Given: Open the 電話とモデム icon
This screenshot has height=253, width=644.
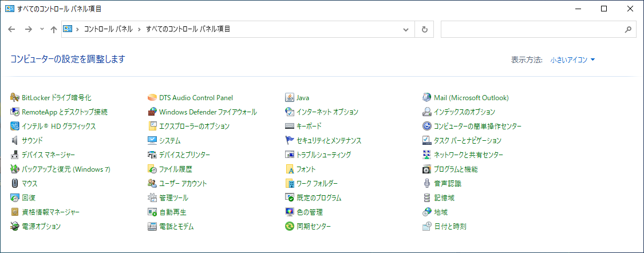Looking at the screenshot, I should pos(152,226).
